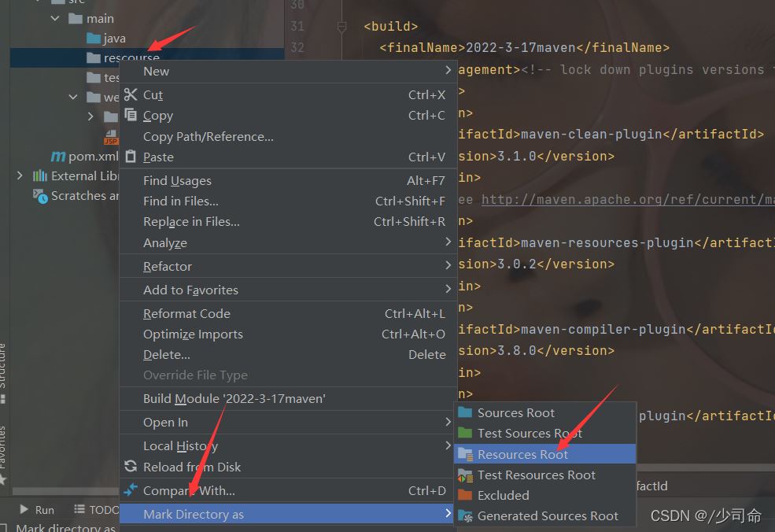Screen dimensions: 775x532
Task: Open the Run tool window
Action: pyautogui.click(x=37, y=509)
